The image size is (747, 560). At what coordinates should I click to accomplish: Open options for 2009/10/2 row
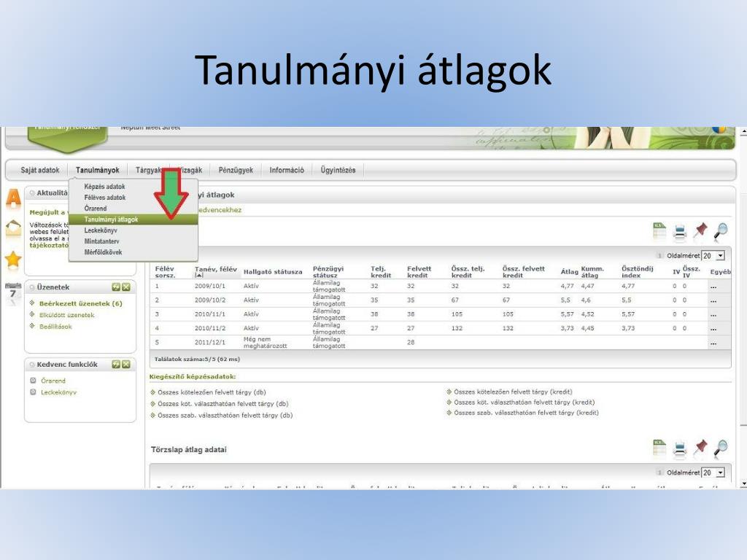pos(713,300)
